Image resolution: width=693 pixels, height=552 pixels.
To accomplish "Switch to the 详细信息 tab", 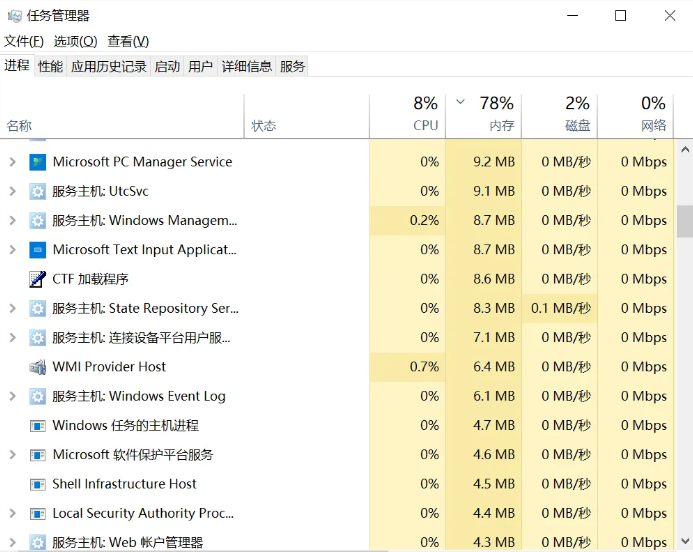I will pyautogui.click(x=246, y=66).
